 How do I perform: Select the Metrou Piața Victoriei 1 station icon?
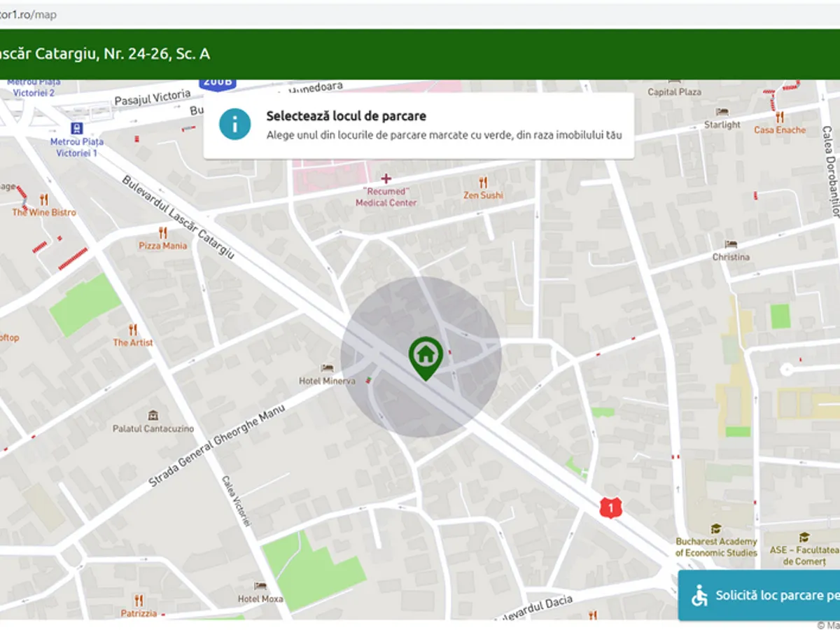(76, 128)
